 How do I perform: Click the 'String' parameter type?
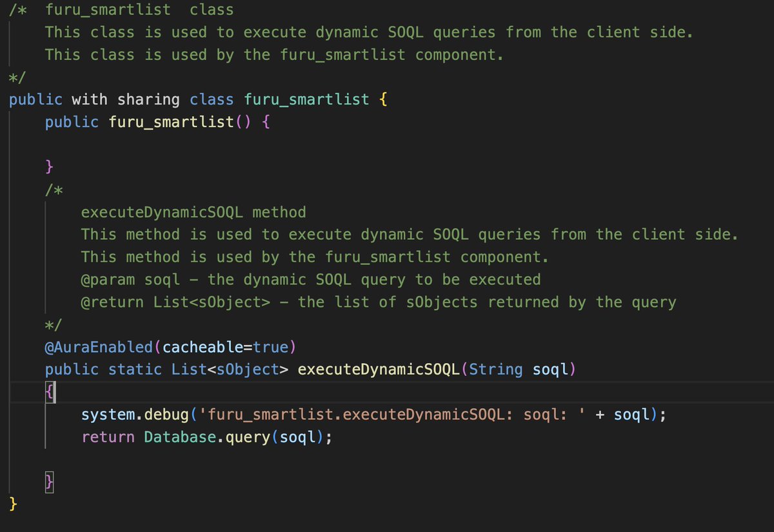pyautogui.click(x=496, y=369)
